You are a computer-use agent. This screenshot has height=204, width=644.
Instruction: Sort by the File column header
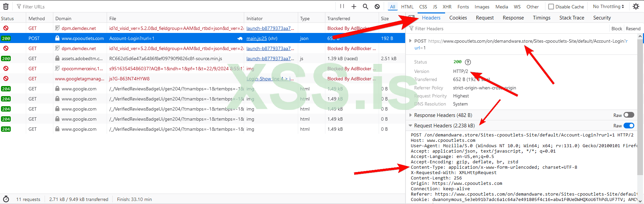[x=175, y=18]
